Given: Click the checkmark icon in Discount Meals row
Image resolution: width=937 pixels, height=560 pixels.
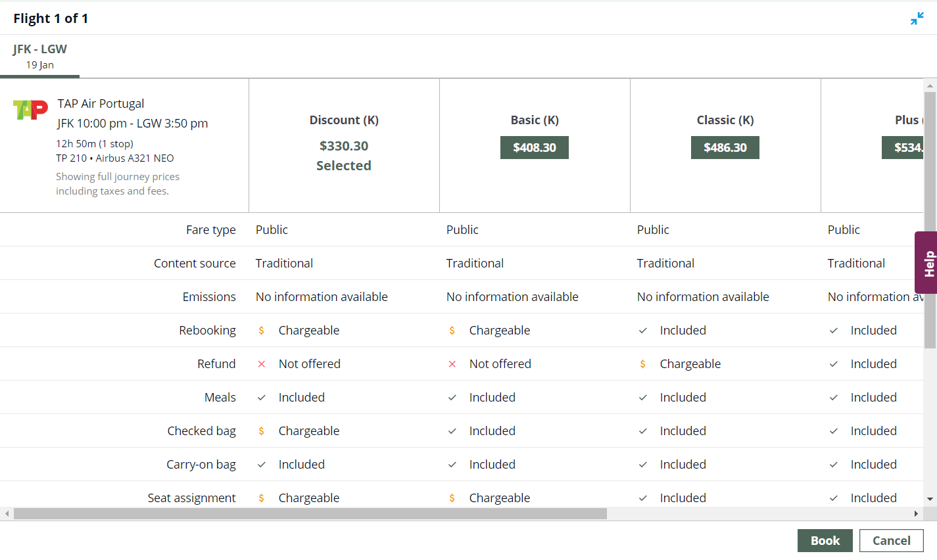Looking at the screenshot, I should pyautogui.click(x=261, y=398).
